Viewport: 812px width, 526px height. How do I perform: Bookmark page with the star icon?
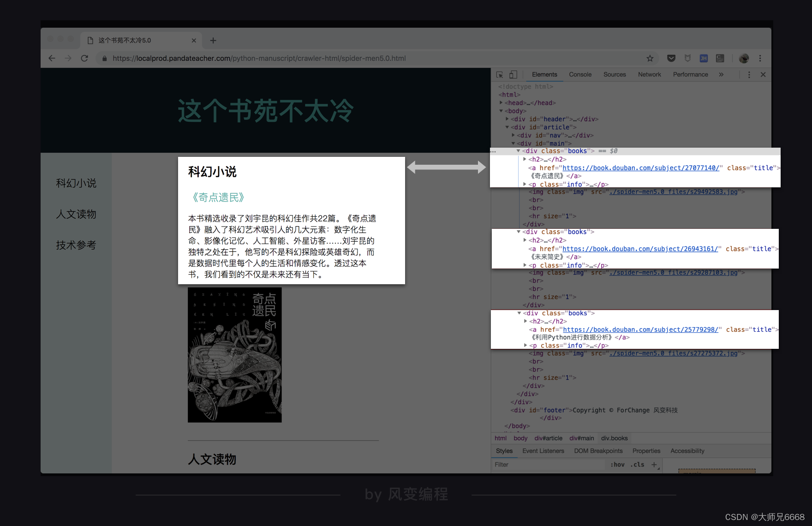click(650, 58)
